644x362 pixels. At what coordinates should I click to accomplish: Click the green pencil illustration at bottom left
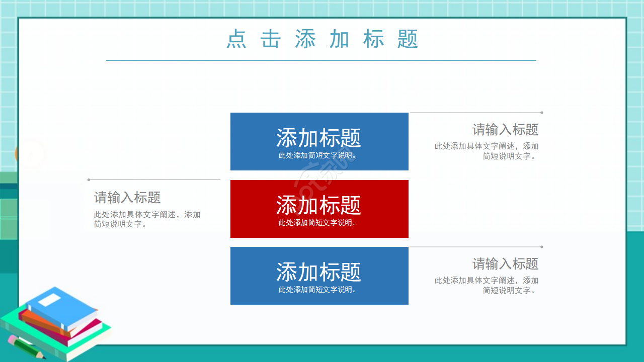[27, 348]
